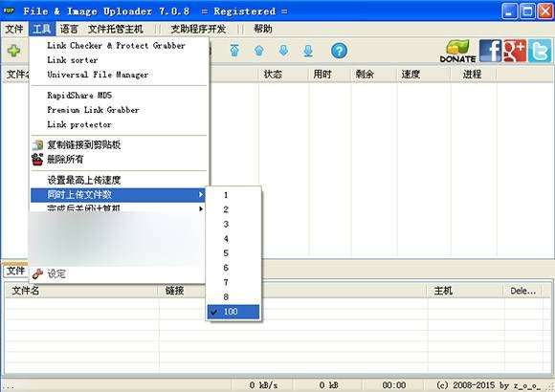Open the Facebook icon
Image resolution: width=555 pixels, height=392 pixels.
pyautogui.click(x=490, y=51)
